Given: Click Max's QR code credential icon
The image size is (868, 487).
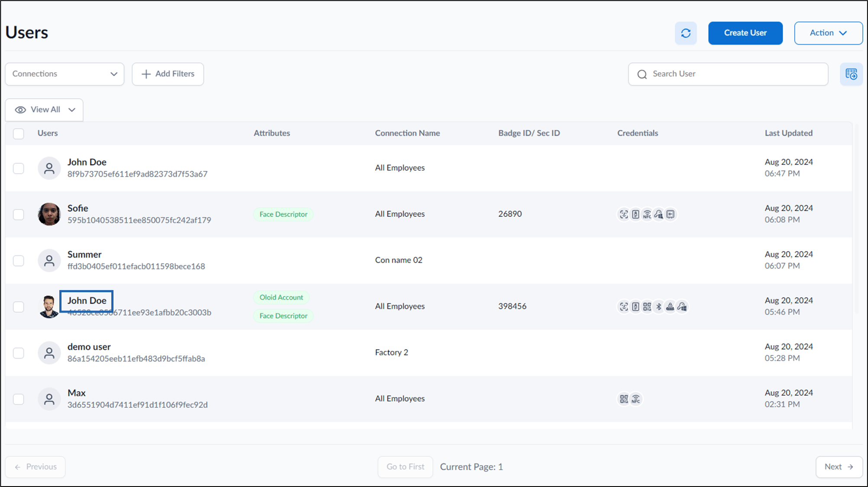Looking at the screenshot, I should (x=624, y=399).
